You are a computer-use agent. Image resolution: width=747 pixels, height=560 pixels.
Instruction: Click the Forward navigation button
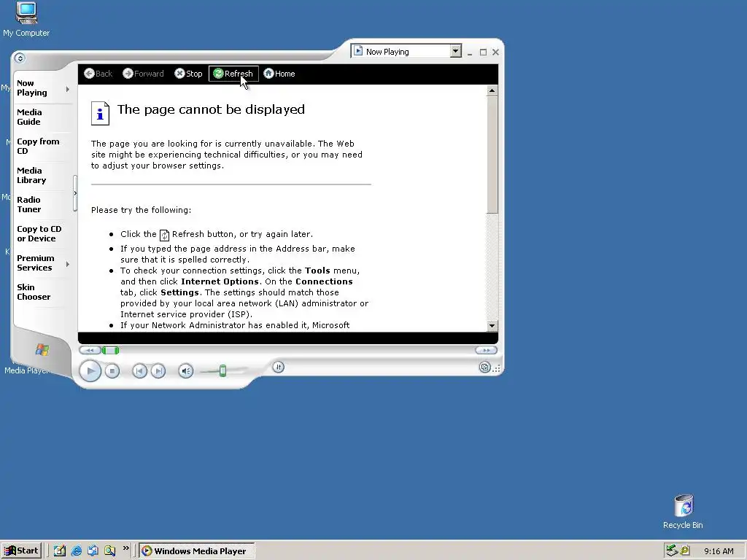144,74
